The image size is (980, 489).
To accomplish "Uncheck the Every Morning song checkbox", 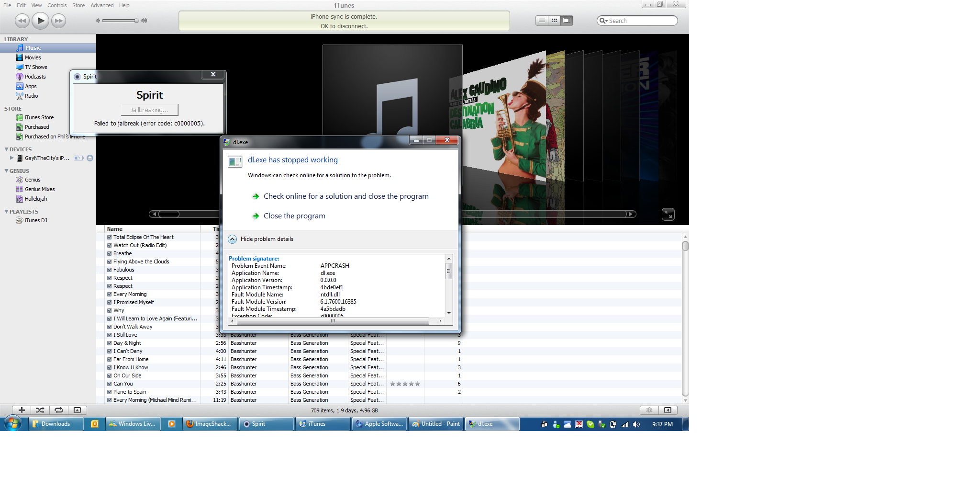I will 110,294.
